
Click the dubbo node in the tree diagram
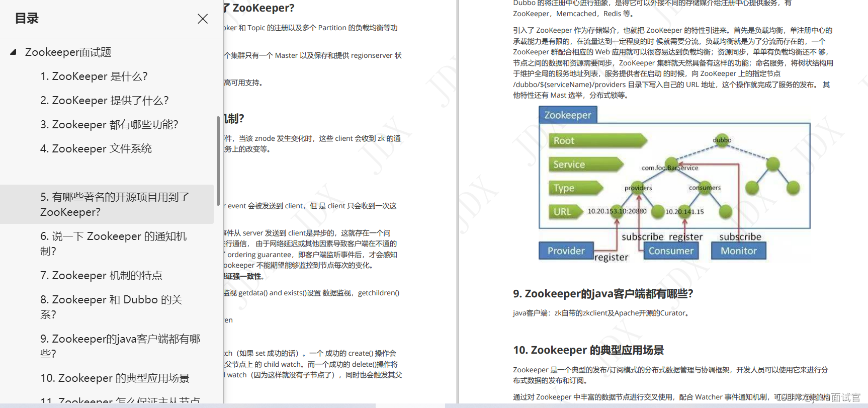pyautogui.click(x=722, y=140)
